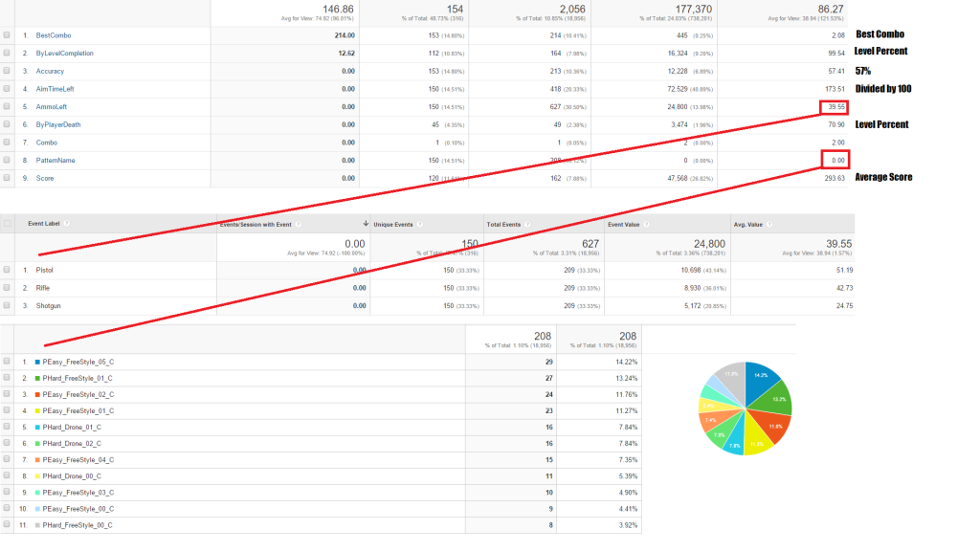This screenshot has width=980, height=551.
Task: Open the Combo event link
Action: click(x=46, y=143)
